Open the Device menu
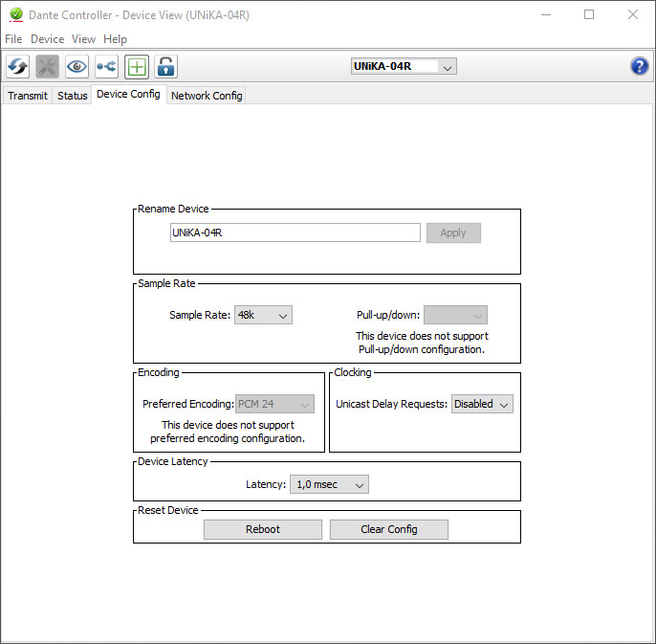This screenshot has height=644, width=656. (x=47, y=39)
